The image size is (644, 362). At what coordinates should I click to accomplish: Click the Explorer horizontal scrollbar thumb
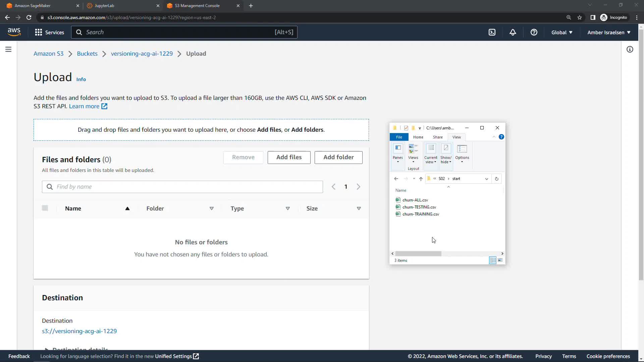tap(418, 254)
